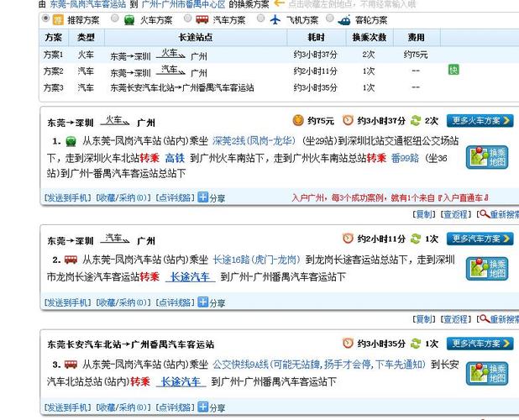
Task: Click red bus icon at route step 3
Action: tap(71, 365)
